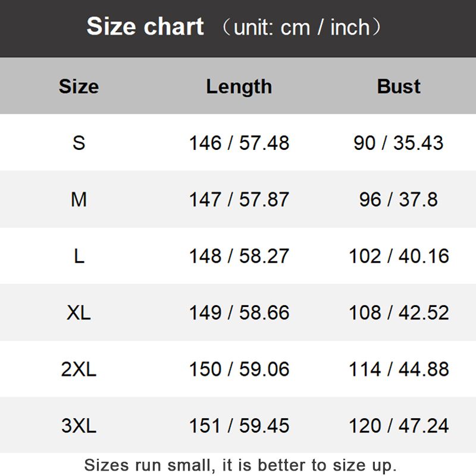Click the S size row label
The image size is (476, 476).
tap(79, 143)
